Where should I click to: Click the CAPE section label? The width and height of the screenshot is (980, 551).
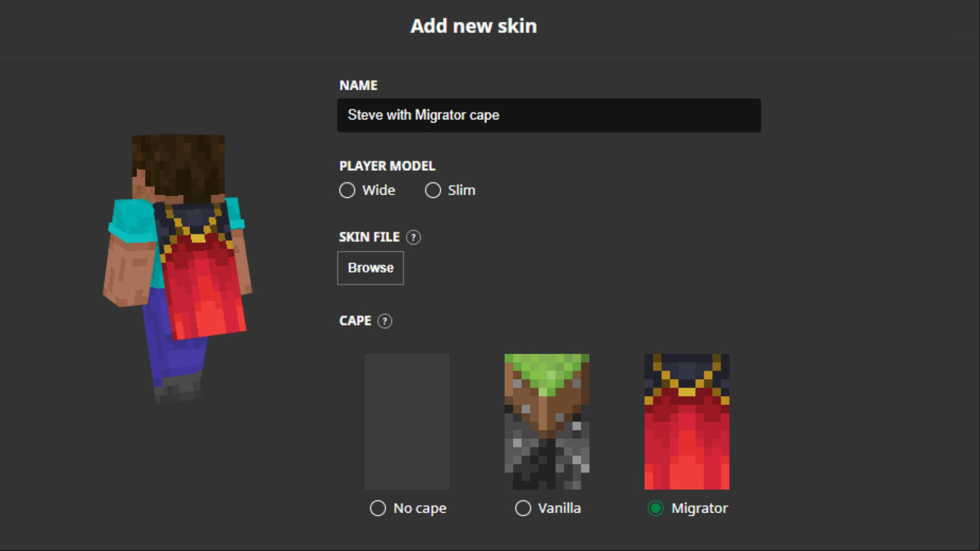coord(355,321)
